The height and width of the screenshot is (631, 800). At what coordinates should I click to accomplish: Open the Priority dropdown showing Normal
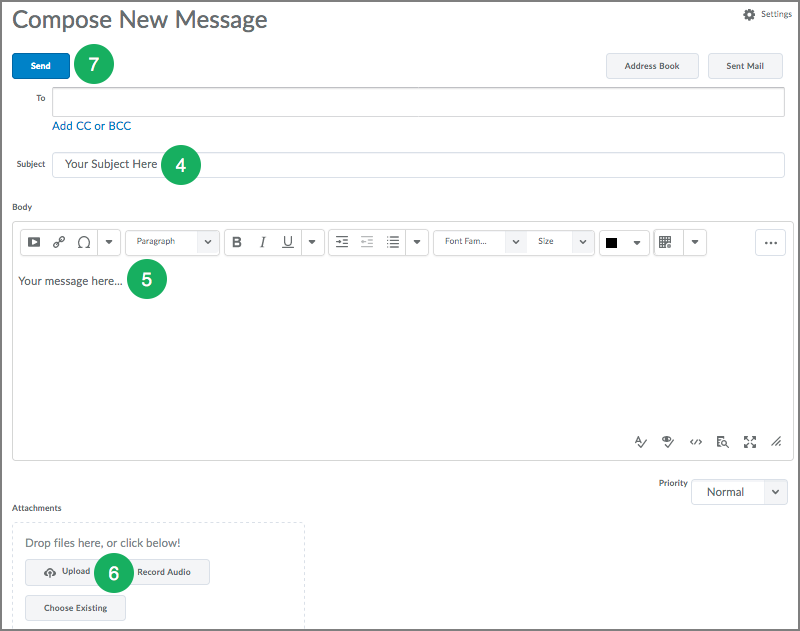pos(739,492)
